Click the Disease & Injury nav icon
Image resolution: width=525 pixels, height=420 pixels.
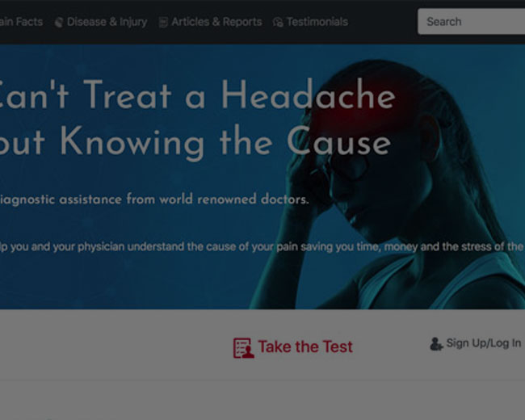(59, 23)
